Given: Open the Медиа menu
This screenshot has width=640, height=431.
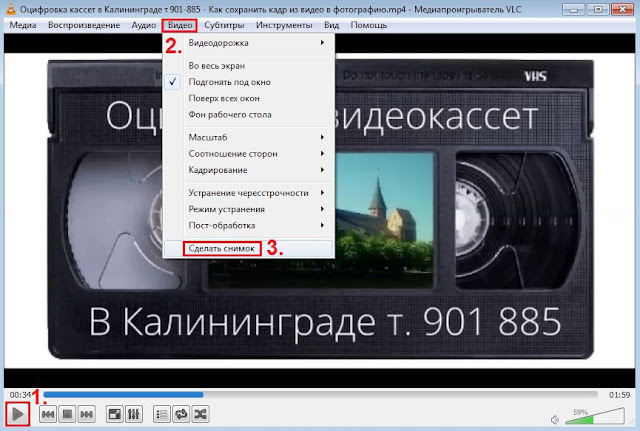Looking at the screenshot, I should point(23,25).
